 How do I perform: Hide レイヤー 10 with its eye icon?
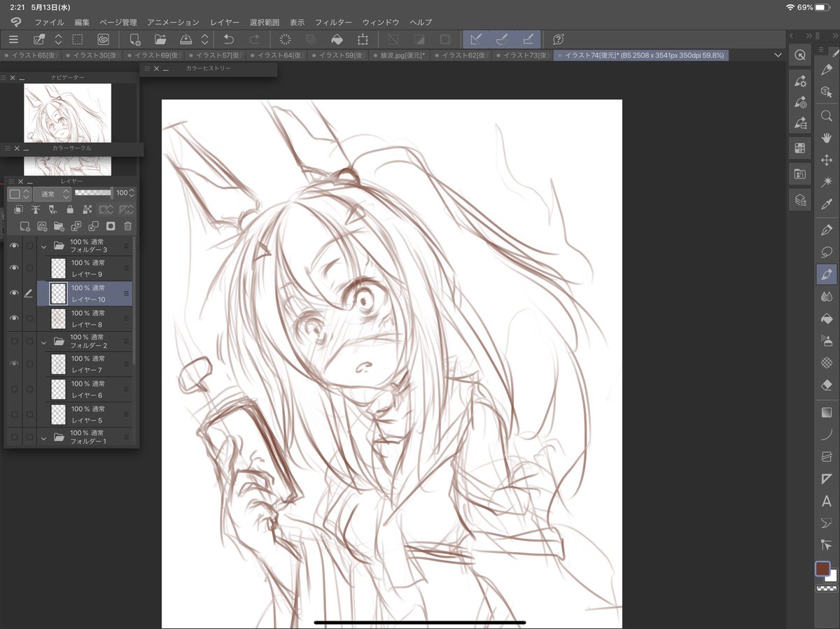click(13, 293)
